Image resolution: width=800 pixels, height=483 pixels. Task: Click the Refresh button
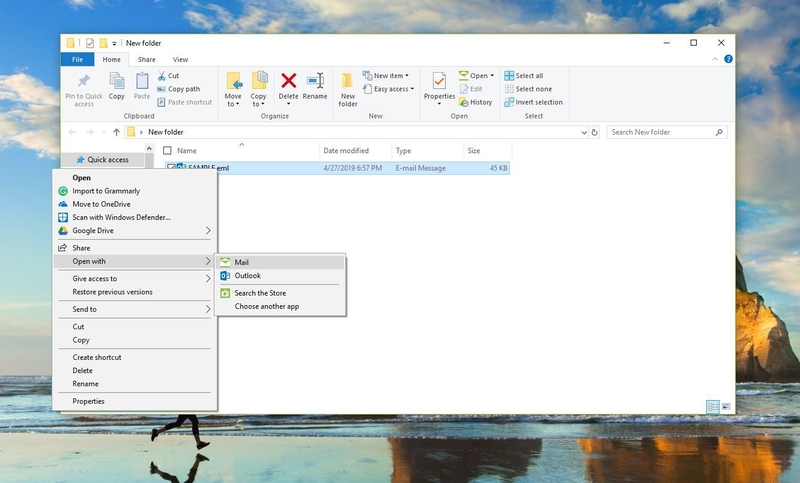[594, 132]
